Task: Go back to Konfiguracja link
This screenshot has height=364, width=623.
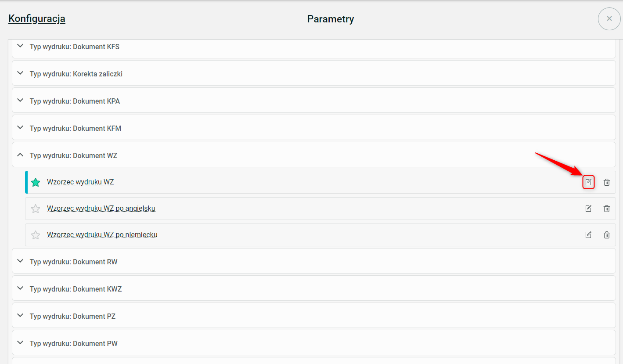Action: tap(37, 19)
